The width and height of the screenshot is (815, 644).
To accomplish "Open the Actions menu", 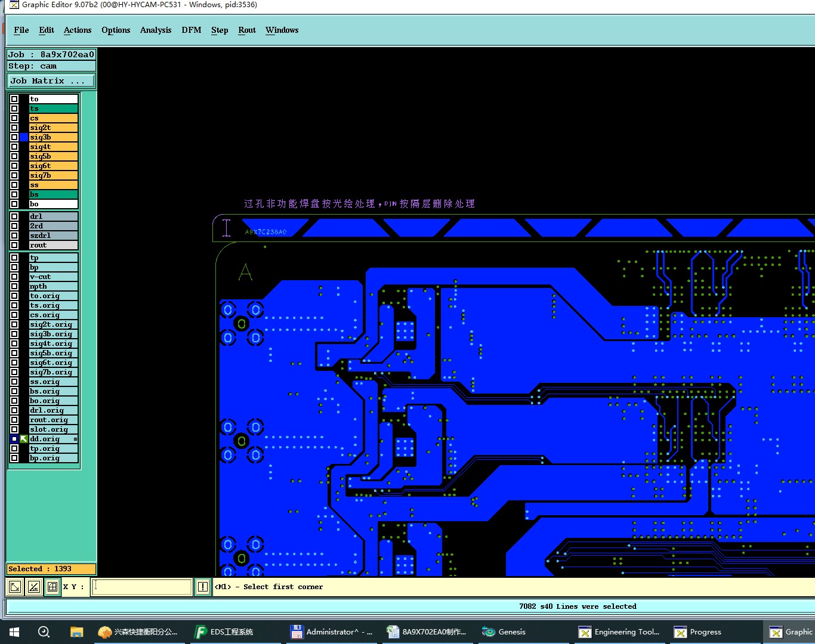I will [78, 30].
